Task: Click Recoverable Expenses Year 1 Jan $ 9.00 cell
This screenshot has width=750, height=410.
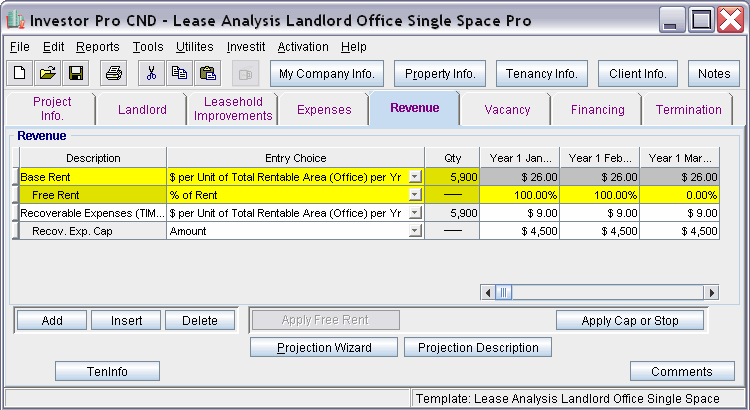Action: point(519,213)
